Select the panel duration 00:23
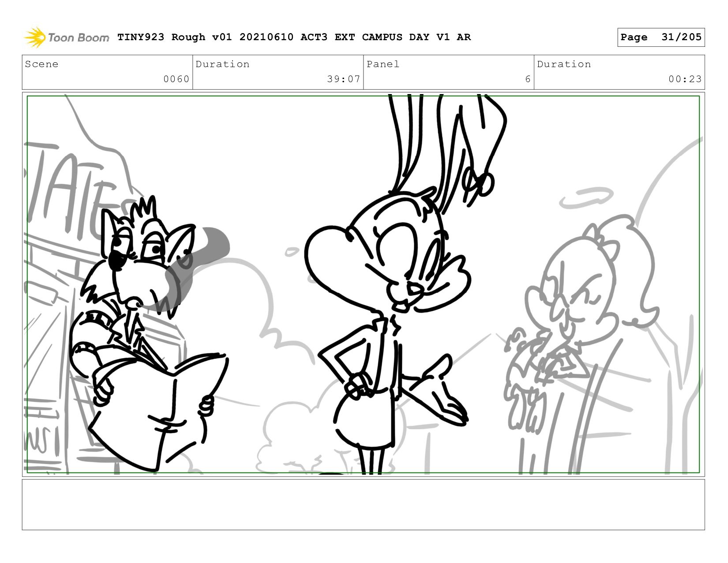The height and width of the screenshot is (563, 728). point(685,79)
